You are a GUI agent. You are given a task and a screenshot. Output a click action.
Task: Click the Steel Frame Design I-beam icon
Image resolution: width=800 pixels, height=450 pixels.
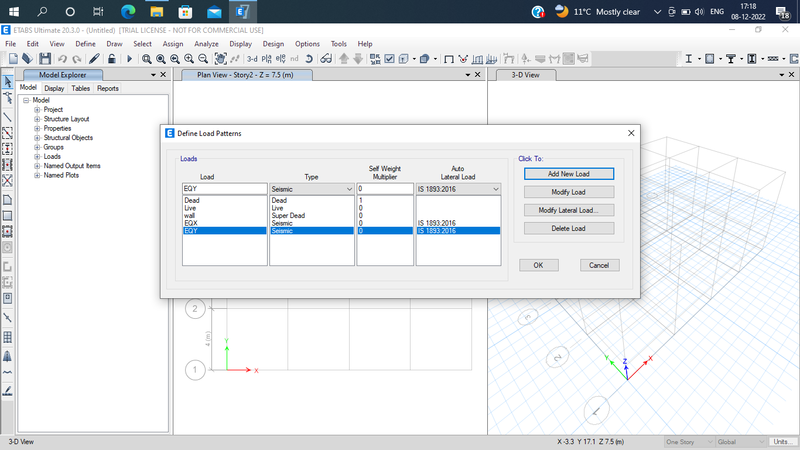[688, 59]
